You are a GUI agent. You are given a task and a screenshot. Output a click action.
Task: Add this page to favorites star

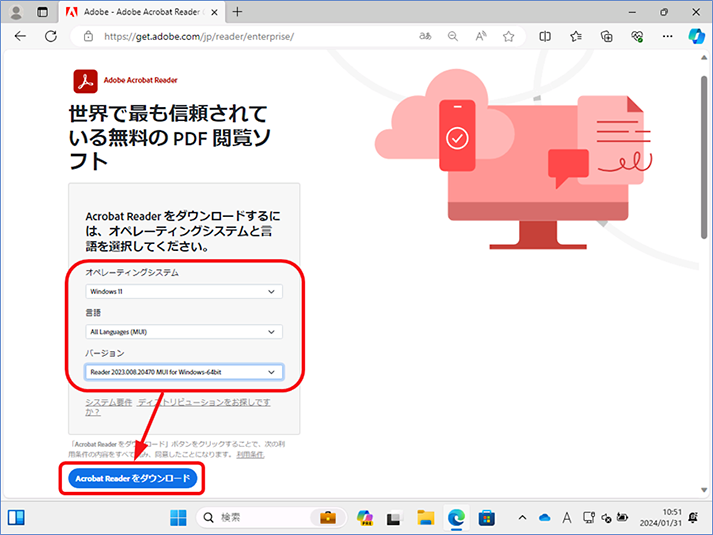pos(508,36)
